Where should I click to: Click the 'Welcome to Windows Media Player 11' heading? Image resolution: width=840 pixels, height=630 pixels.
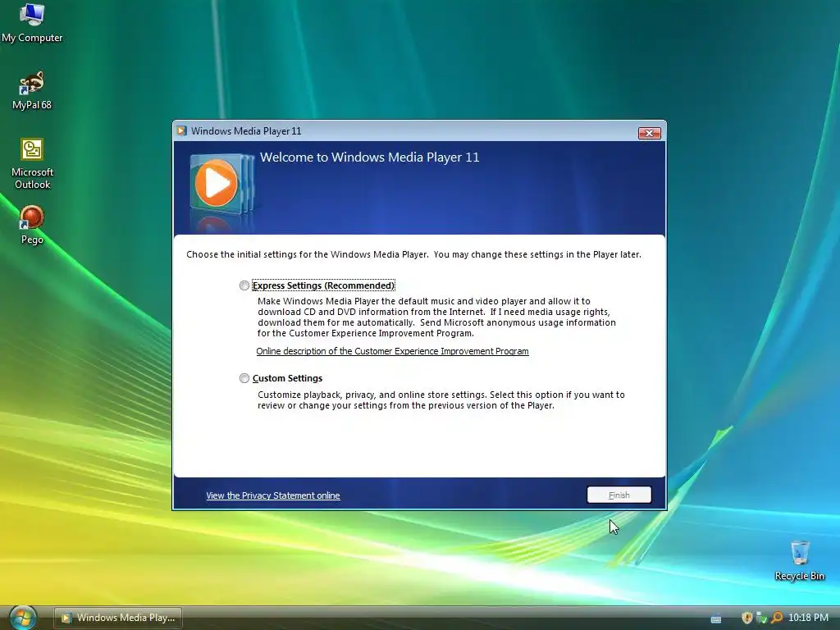click(x=369, y=157)
